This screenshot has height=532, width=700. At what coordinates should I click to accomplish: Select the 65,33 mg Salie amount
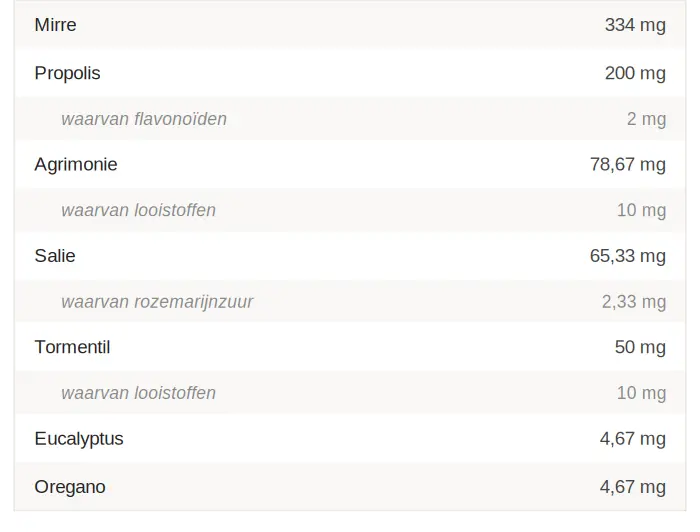click(x=627, y=256)
